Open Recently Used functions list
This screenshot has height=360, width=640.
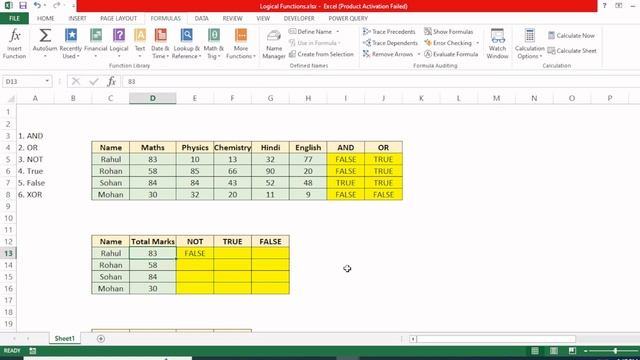click(x=71, y=44)
